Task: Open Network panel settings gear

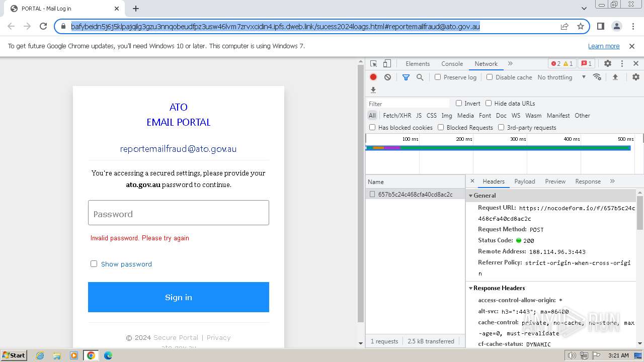Action: pos(636,77)
